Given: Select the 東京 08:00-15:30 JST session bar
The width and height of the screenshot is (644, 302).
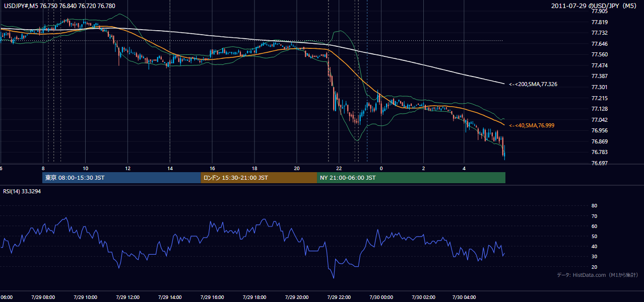Looking at the screenshot, I should (x=121, y=178).
